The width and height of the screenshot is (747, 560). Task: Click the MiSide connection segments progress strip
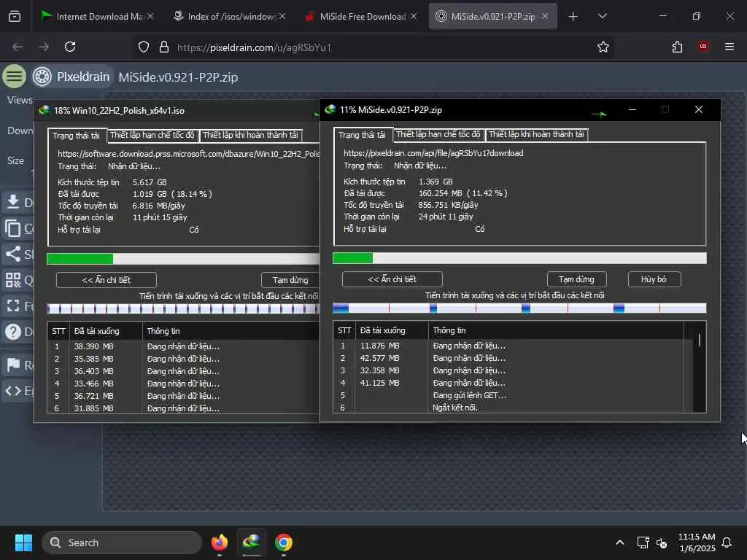pyautogui.click(x=519, y=308)
